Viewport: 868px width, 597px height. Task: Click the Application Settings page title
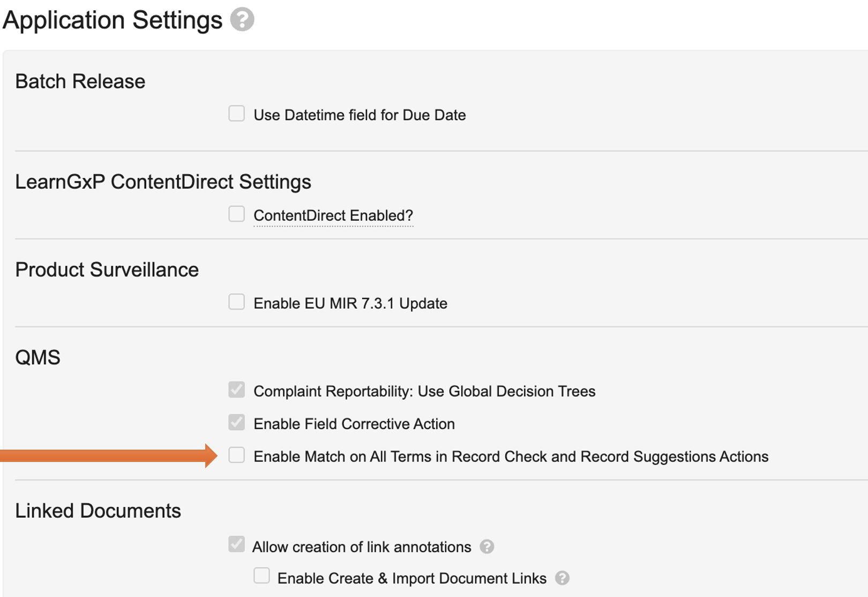[x=113, y=20]
